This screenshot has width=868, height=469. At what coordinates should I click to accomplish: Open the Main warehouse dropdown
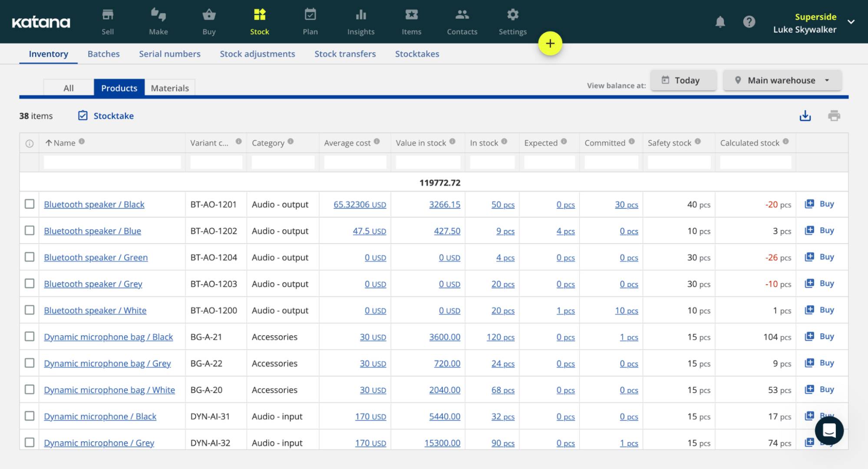coord(782,80)
